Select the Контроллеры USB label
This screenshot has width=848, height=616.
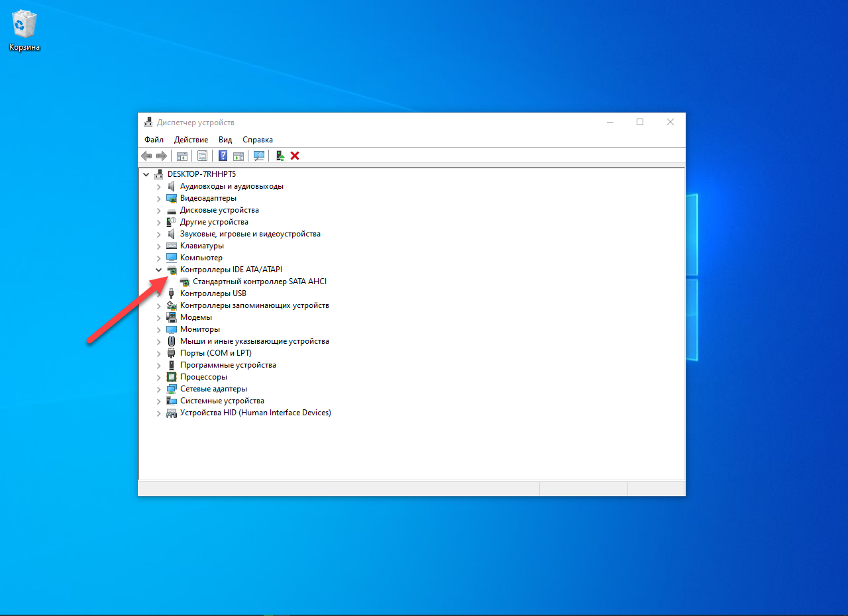tap(213, 293)
